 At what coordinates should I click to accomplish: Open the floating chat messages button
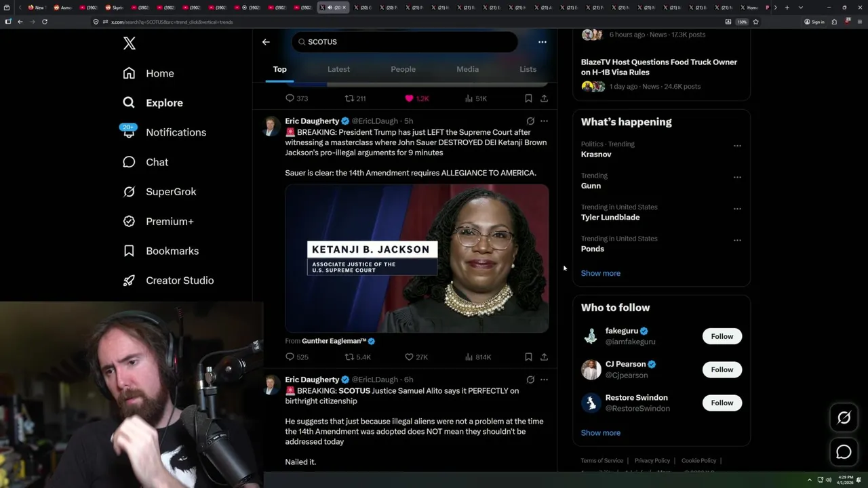tap(844, 452)
